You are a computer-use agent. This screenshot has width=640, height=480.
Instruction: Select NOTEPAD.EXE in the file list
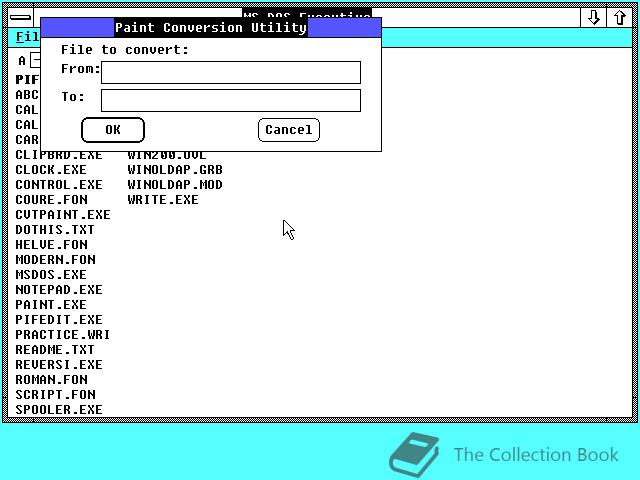[59, 290]
